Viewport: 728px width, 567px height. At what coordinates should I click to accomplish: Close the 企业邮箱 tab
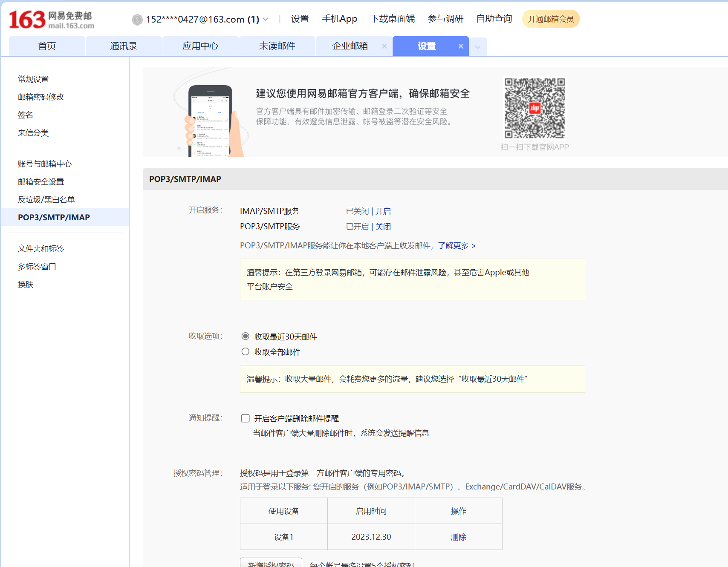coord(384,46)
